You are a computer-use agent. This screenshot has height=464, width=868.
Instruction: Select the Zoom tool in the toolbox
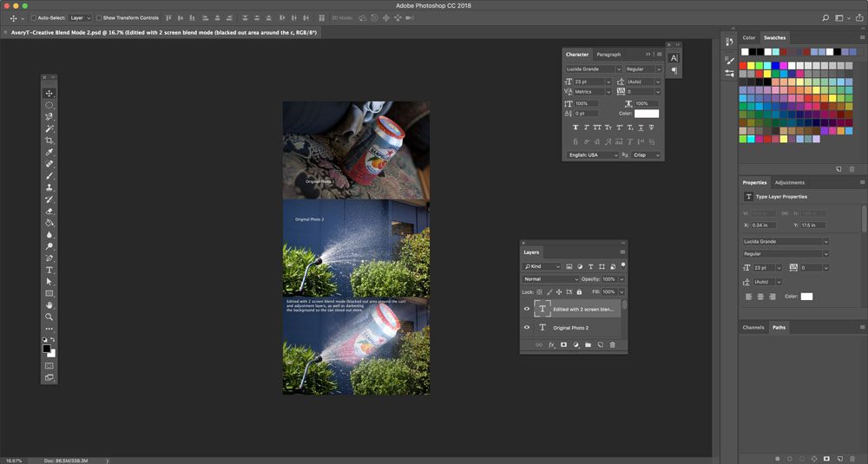click(49, 317)
